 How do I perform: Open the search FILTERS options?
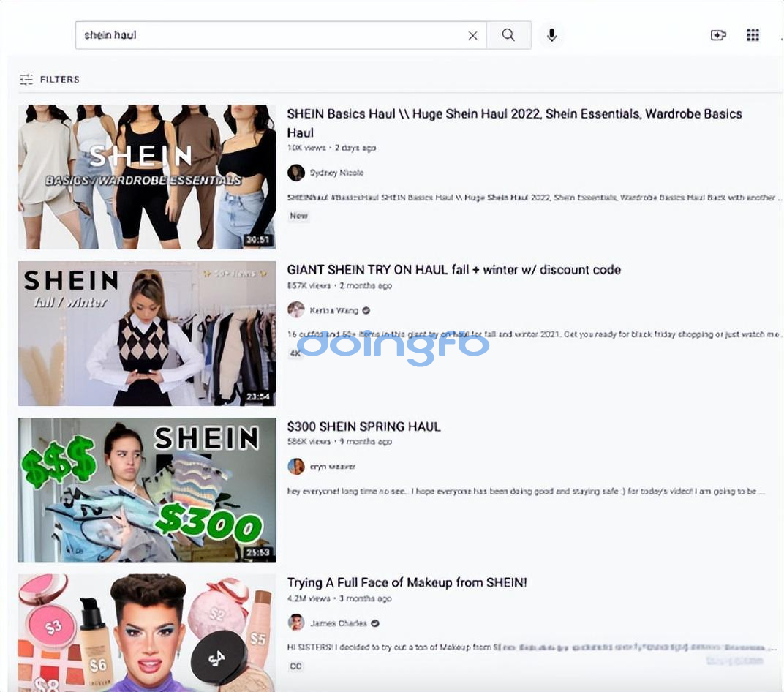pos(50,79)
